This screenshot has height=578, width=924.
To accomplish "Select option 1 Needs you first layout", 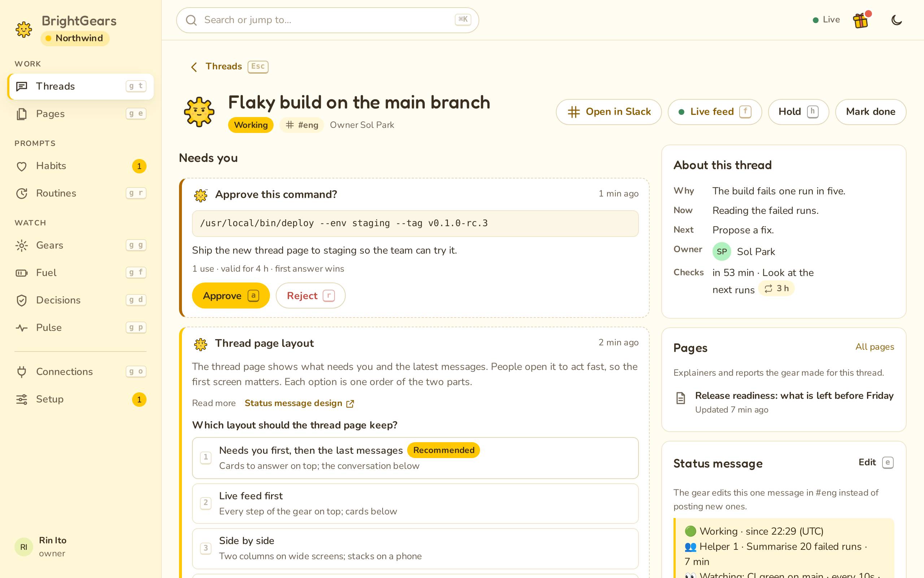I will [415, 458].
